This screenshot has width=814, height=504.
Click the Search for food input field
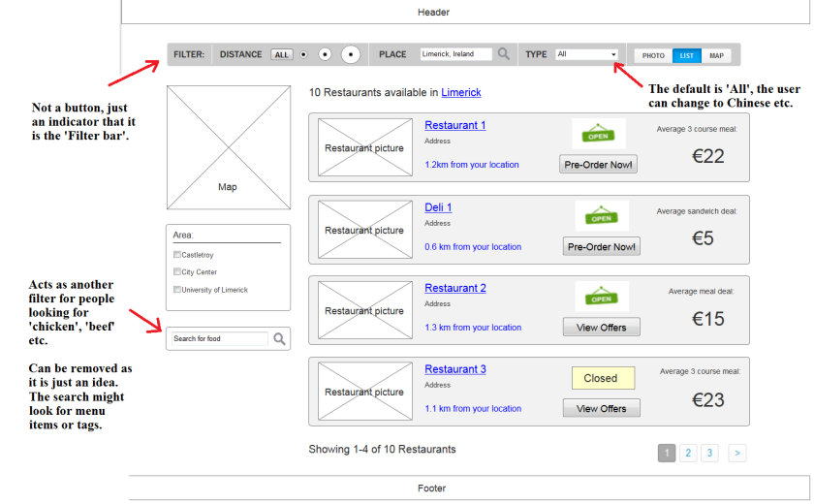coord(219,339)
